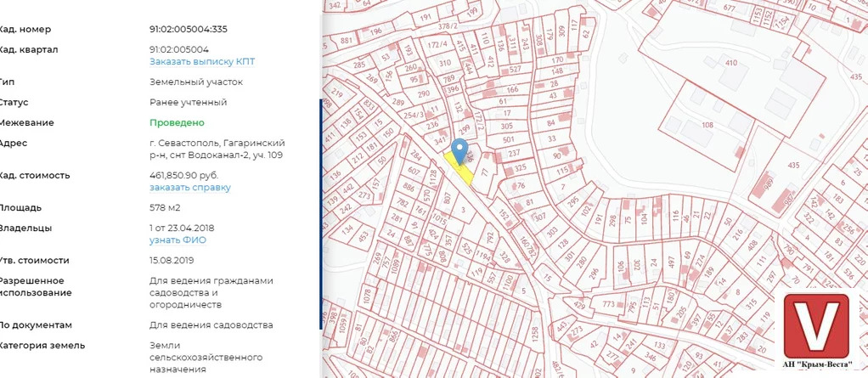Click parcel 325 on the map
This screenshot has height=378, width=868.
520,169
